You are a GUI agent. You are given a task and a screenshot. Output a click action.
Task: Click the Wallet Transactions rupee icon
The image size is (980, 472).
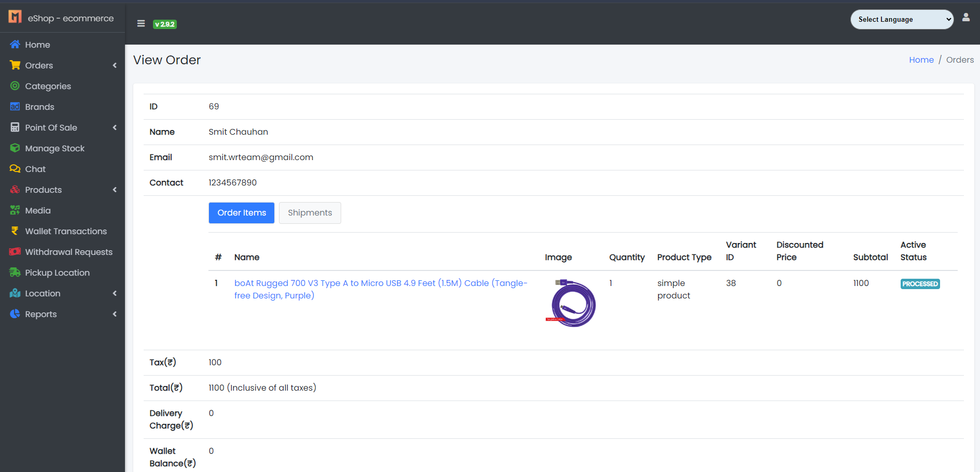pyautogui.click(x=15, y=231)
